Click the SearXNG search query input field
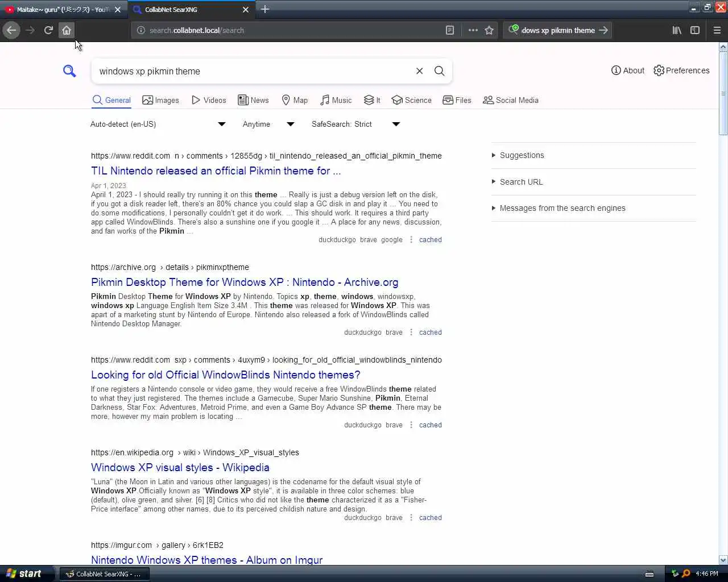Screen dimensions: 728x582 tap(253, 71)
